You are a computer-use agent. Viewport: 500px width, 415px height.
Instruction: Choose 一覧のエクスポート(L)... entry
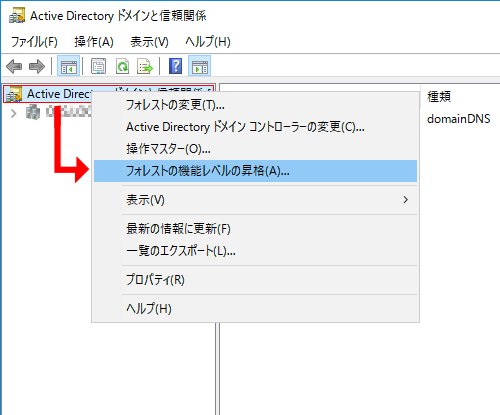[255, 251]
